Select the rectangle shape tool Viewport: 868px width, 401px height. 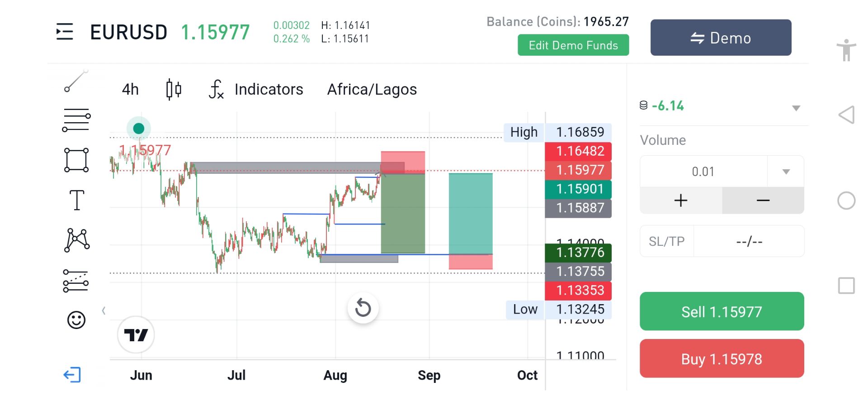[x=76, y=160]
